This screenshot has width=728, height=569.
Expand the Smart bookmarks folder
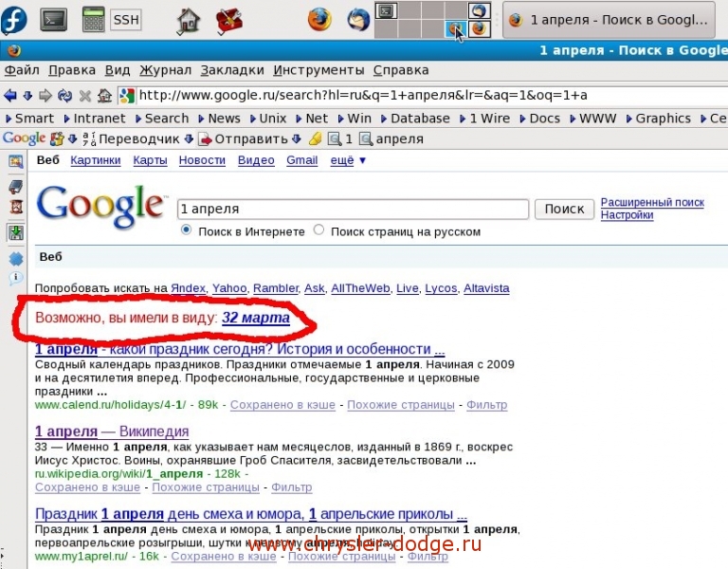29,119
